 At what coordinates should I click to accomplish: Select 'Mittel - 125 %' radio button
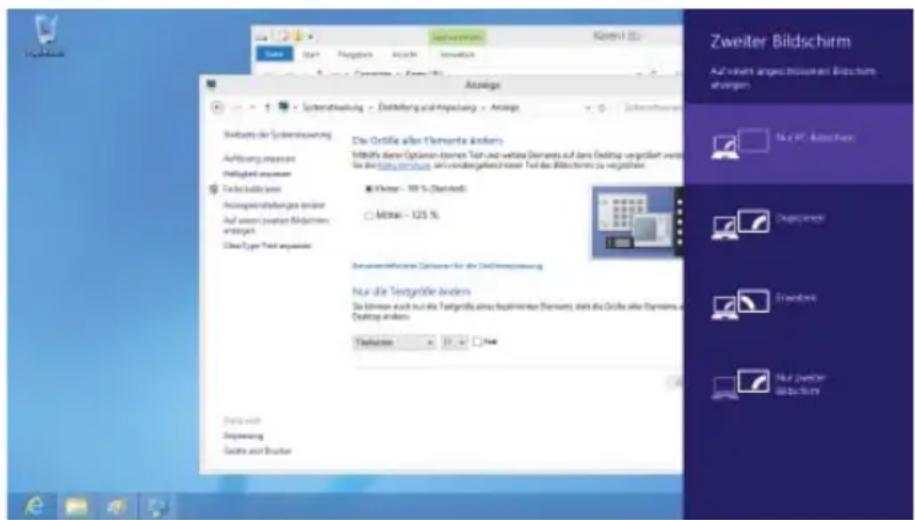pyautogui.click(x=369, y=215)
